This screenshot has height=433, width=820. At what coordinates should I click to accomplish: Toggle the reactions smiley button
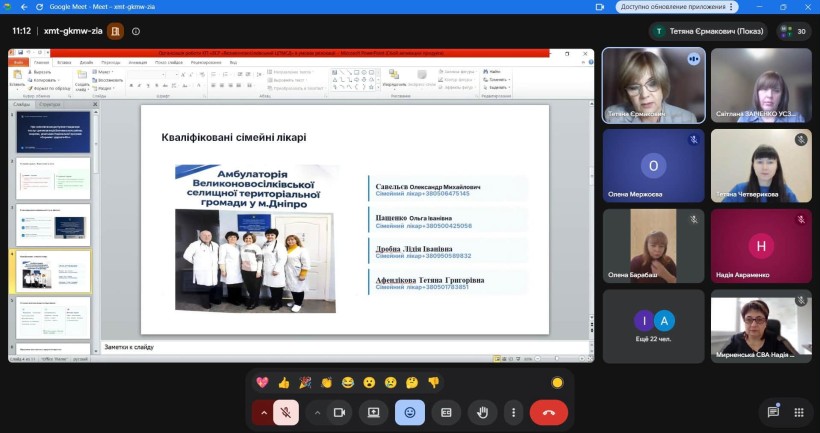coord(410,413)
